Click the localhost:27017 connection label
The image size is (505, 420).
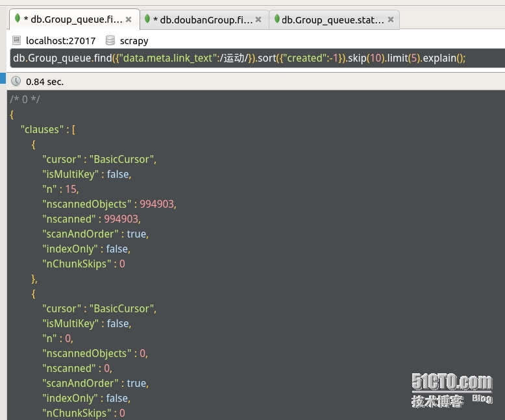coord(60,41)
